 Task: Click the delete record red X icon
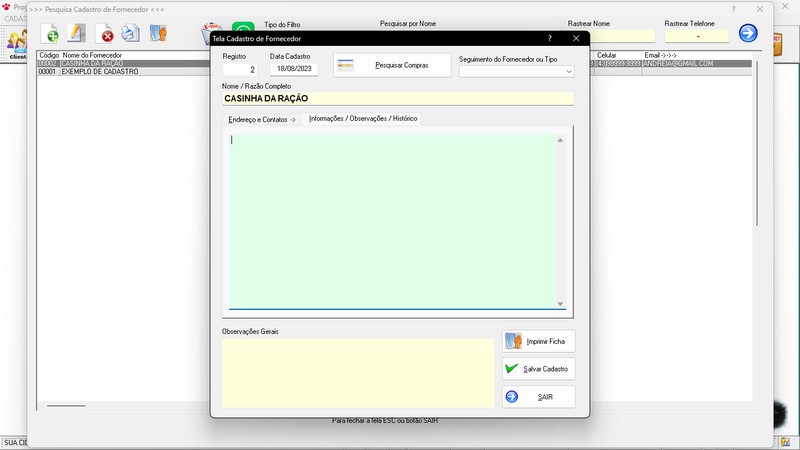coord(105,34)
